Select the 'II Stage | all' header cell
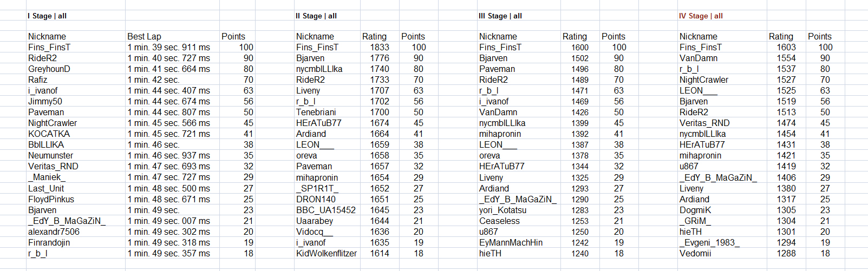 pos(316,16)
